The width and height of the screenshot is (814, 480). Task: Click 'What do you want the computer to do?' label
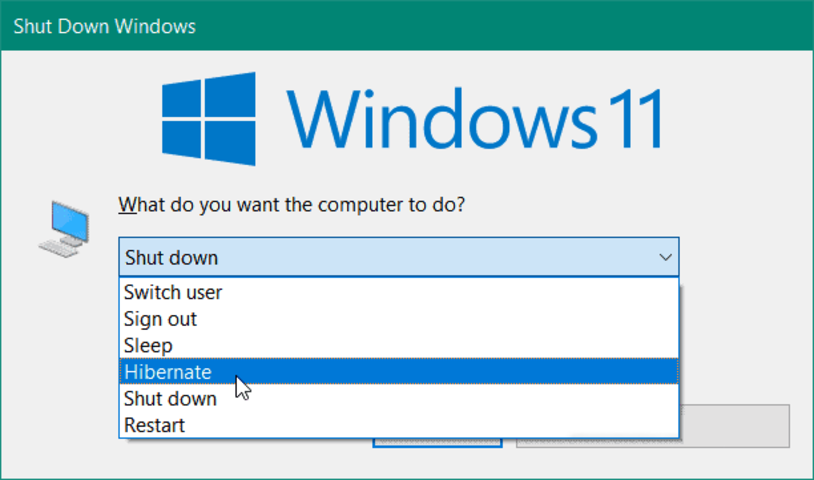pos(291,204)
